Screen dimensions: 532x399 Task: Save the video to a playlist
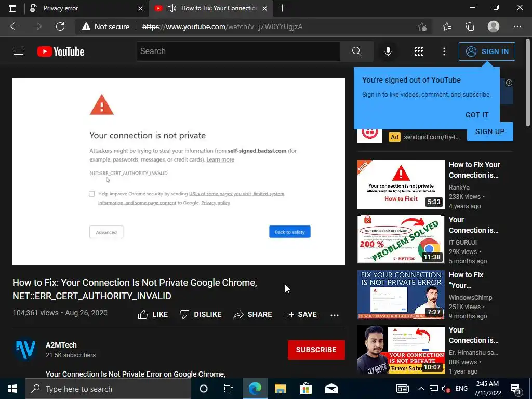pyautogui.click(x=300, y=314)
